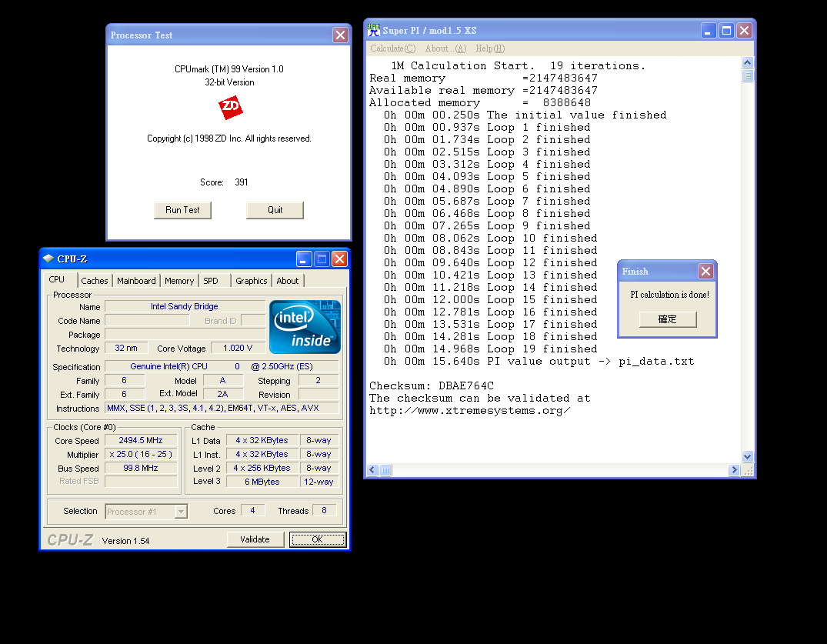
Task: Minimize the CPU-Z window
Action: 304,259
